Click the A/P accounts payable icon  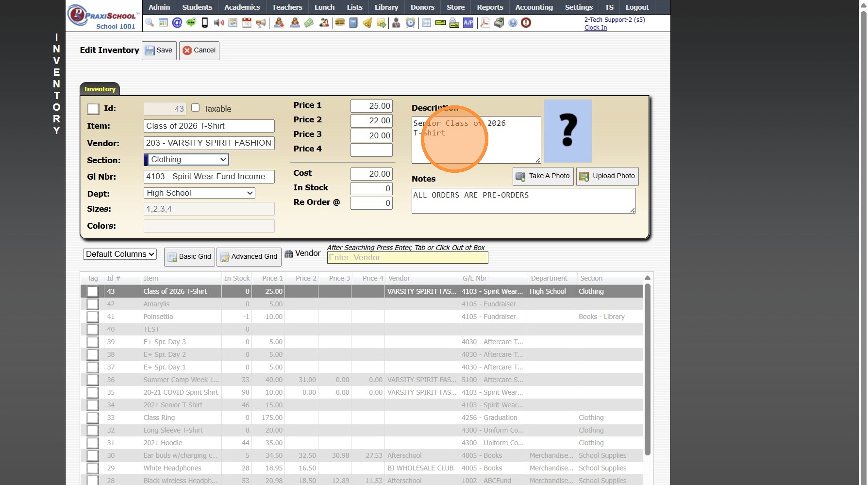tap(468, 23)
